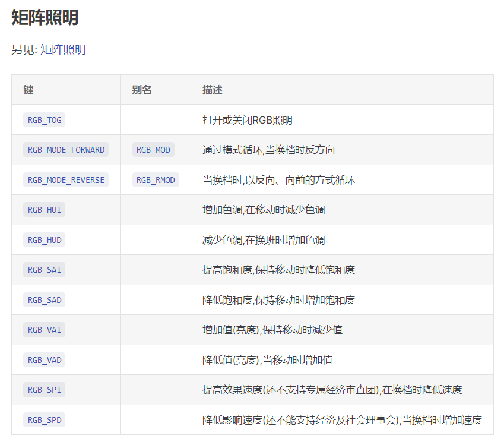Select the RGB_VAI keycode label
Image resolution: width=504 pixels, height=445 pixels.
coord(45,330)
